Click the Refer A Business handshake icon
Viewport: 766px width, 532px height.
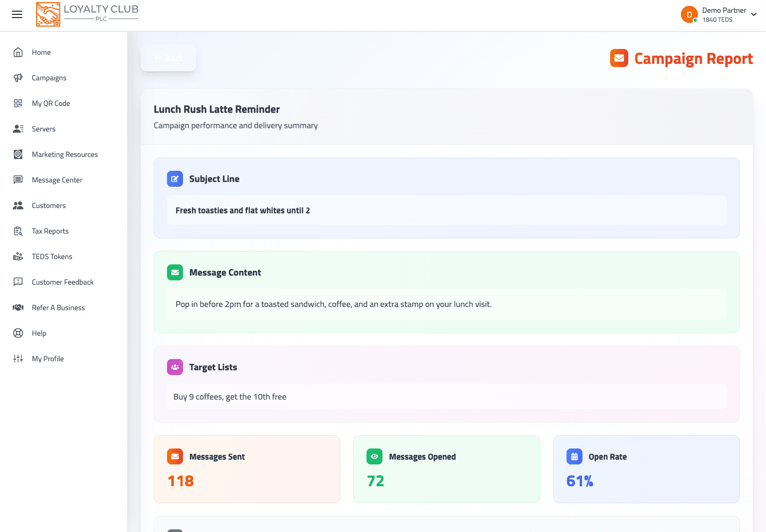click(18, 307)
